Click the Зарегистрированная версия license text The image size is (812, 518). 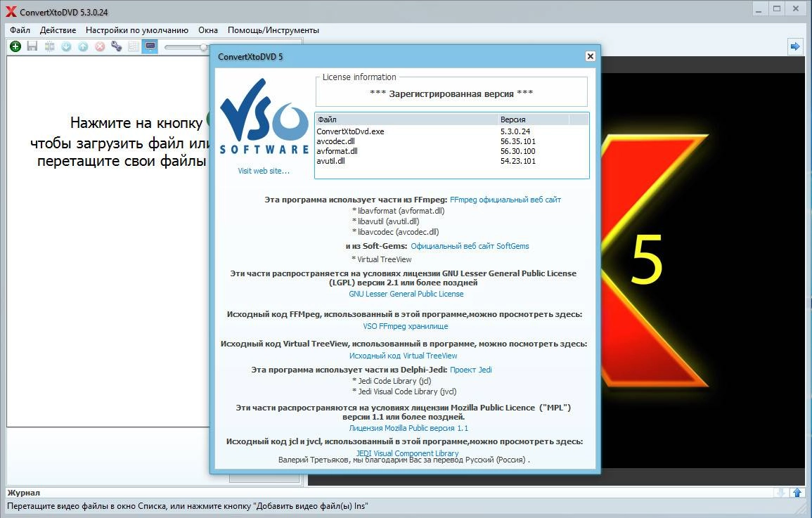[451, 93]
